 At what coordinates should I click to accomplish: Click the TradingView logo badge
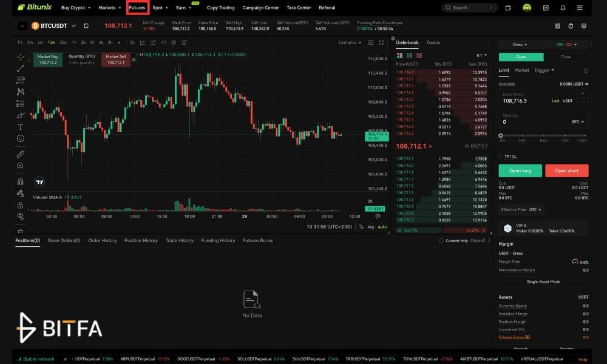coord(39,182)
